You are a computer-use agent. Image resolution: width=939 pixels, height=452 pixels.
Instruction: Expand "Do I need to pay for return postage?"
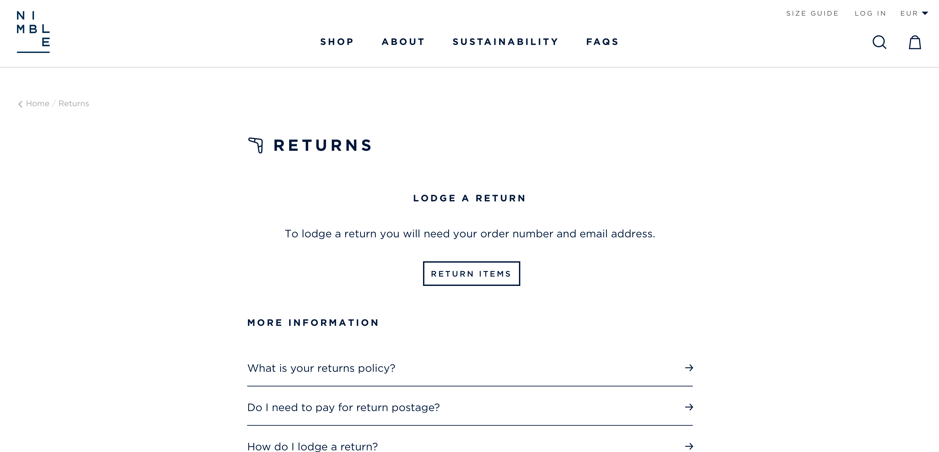[343, 407]
